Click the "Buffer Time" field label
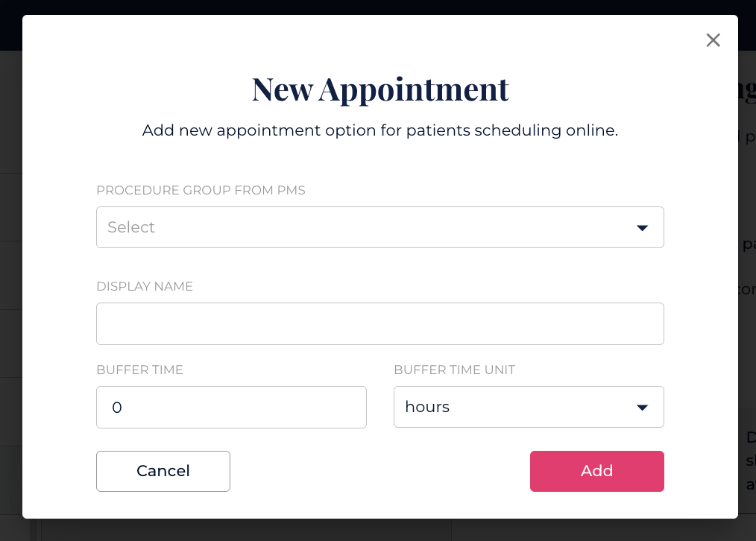 pyautogui.click(x=139, y=370)
